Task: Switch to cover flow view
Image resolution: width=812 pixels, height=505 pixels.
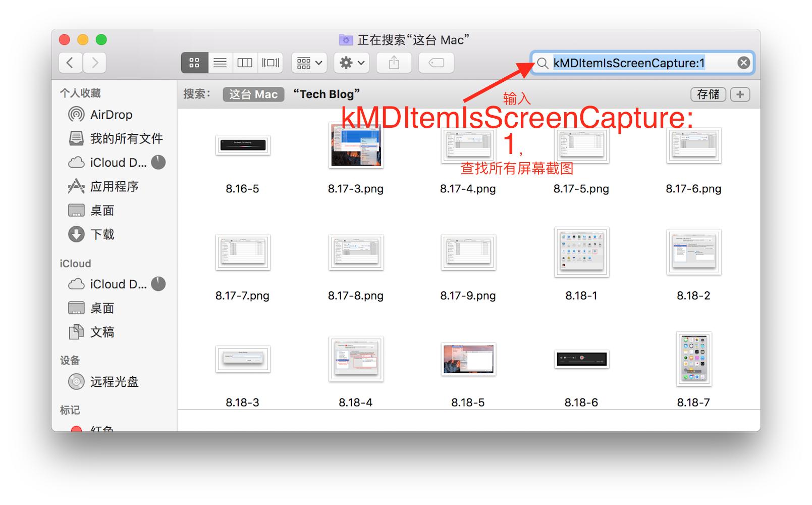Action: (270, 63)
